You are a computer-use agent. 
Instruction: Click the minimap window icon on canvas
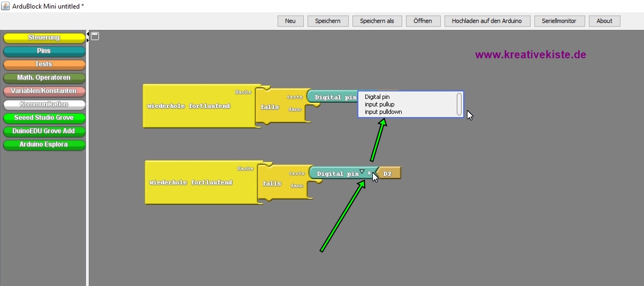95,36
